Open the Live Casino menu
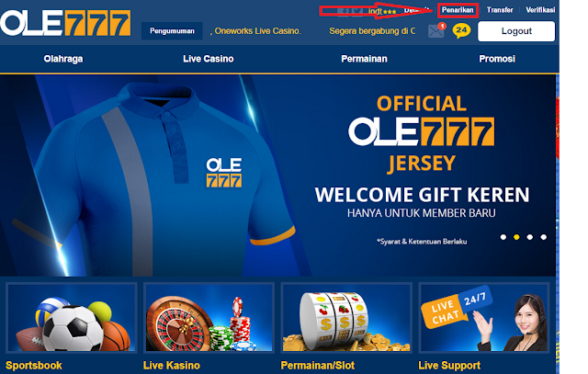Viewport: 588px width, 374px height. pos(209,59)
